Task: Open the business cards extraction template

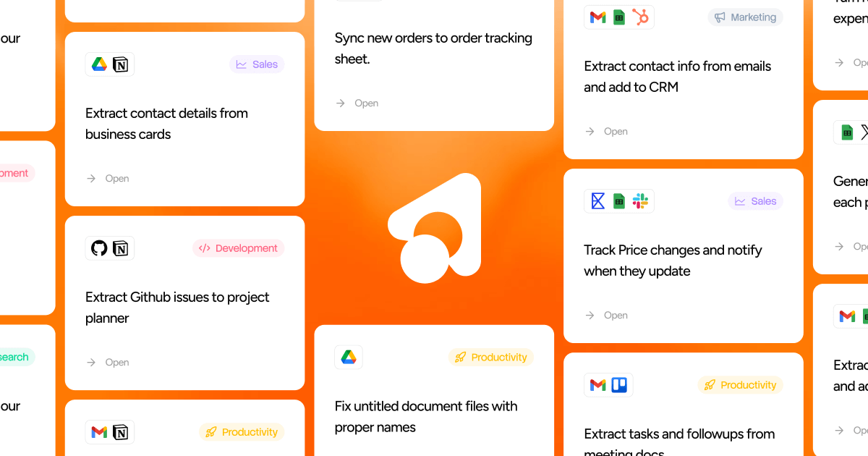Action: pyautogui.click(x=108, y=178)
